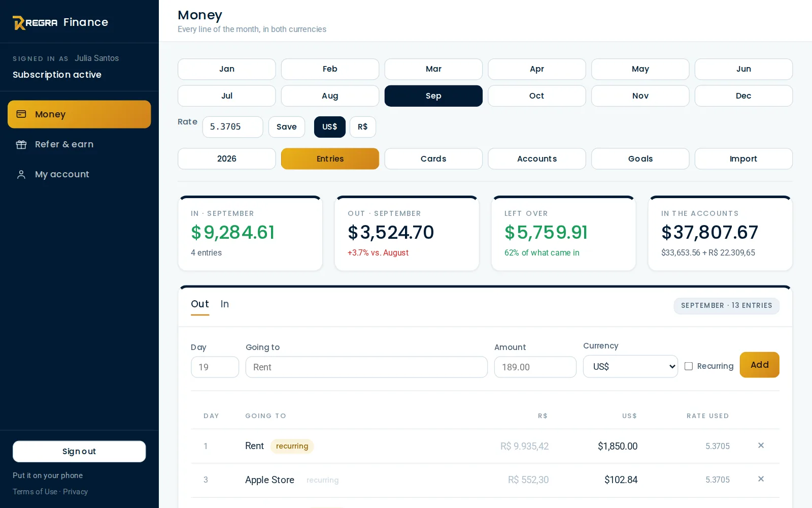Select the Oct month tab
Image resolution: width=812 pixels, height=508 pixels.
[537, 96]
